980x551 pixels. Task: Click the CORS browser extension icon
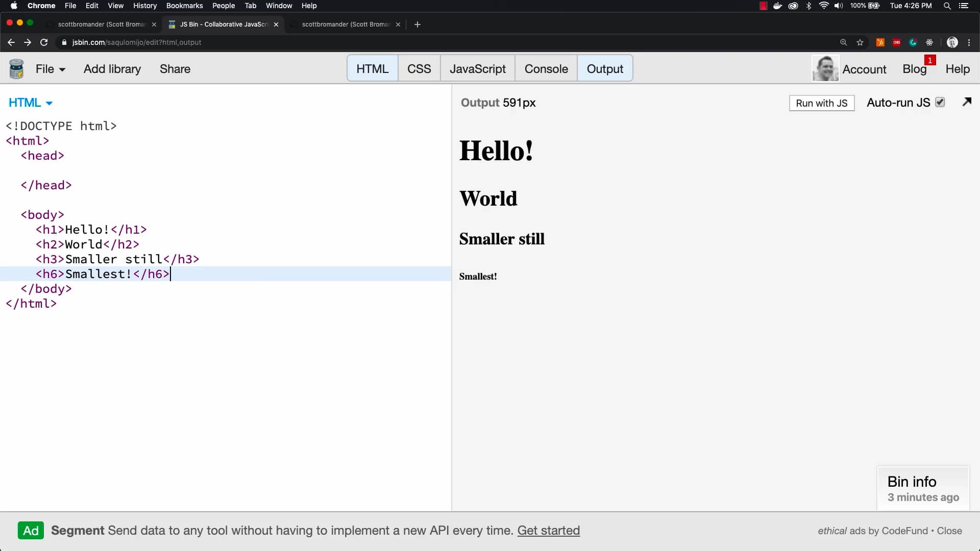[897, 42]
